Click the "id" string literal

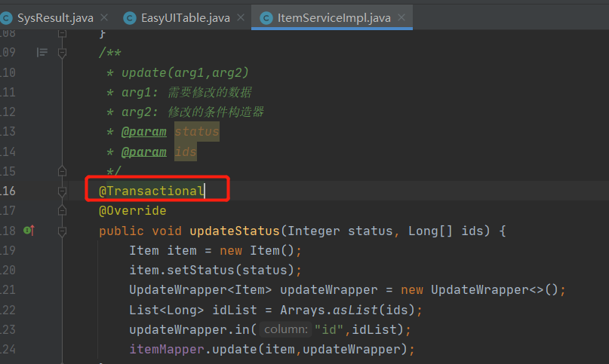(329, 329)
